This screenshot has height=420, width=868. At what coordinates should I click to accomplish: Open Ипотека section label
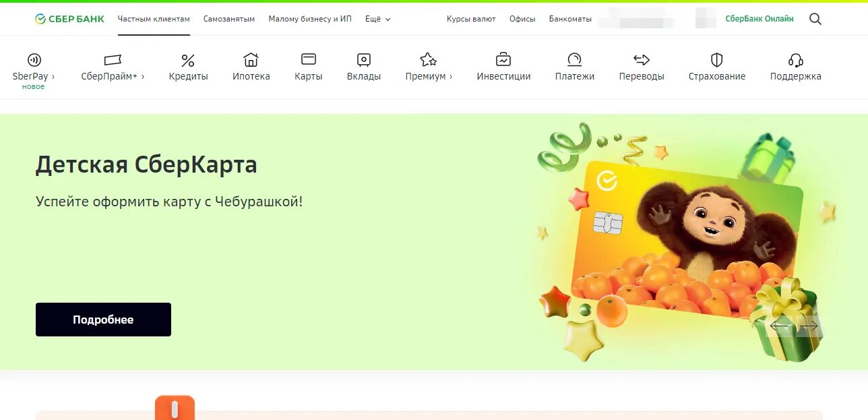[x=251, y=76]
